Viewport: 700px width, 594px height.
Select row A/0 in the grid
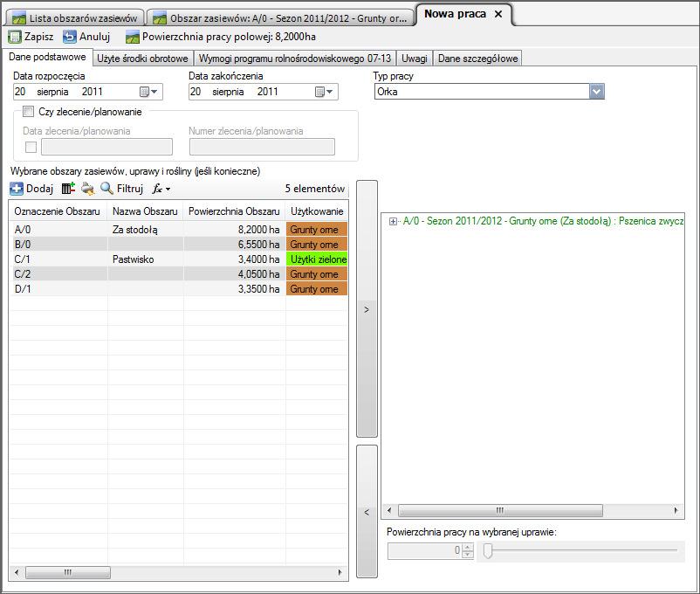pos(179,229)
